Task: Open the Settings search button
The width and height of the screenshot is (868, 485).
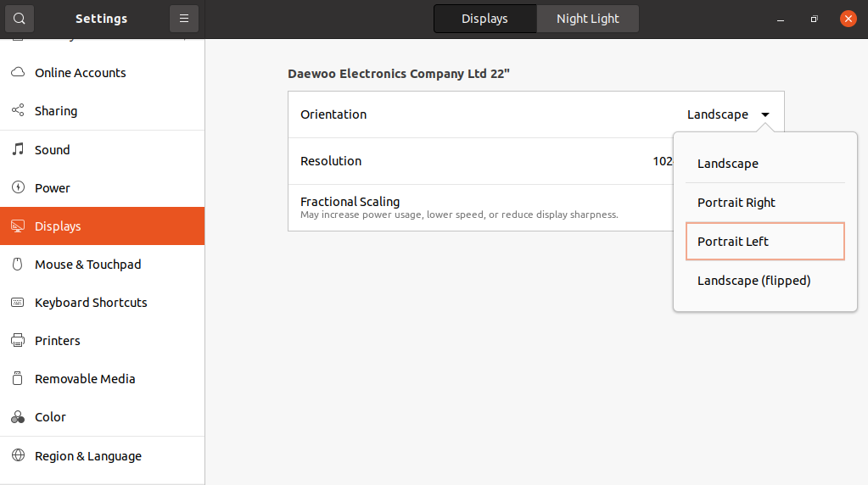Action: pyautogui.click(x=20, y=19)
